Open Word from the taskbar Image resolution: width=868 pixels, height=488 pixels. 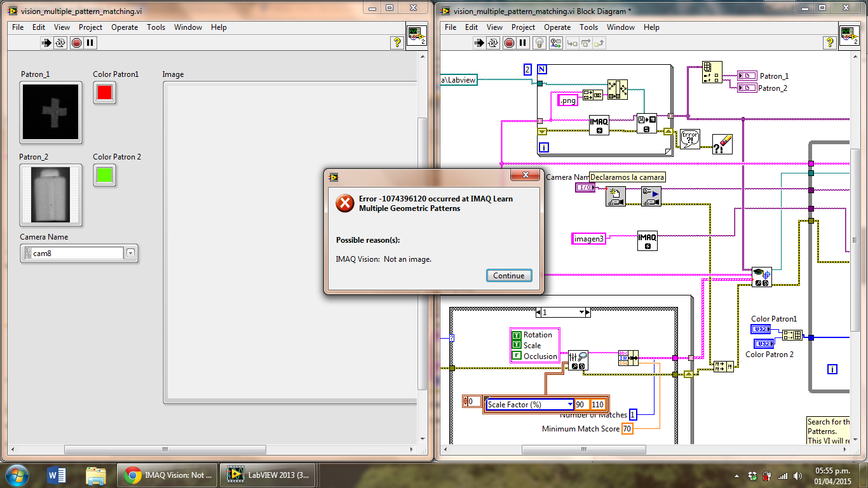pyautogui.click(x=57, y=475)
